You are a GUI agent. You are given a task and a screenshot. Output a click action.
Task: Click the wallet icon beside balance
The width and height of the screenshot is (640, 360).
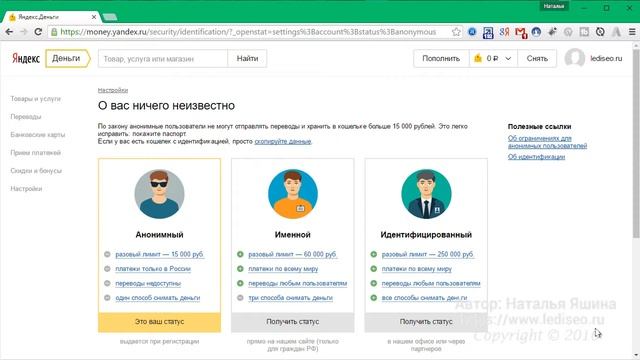[x=478, y=58]
